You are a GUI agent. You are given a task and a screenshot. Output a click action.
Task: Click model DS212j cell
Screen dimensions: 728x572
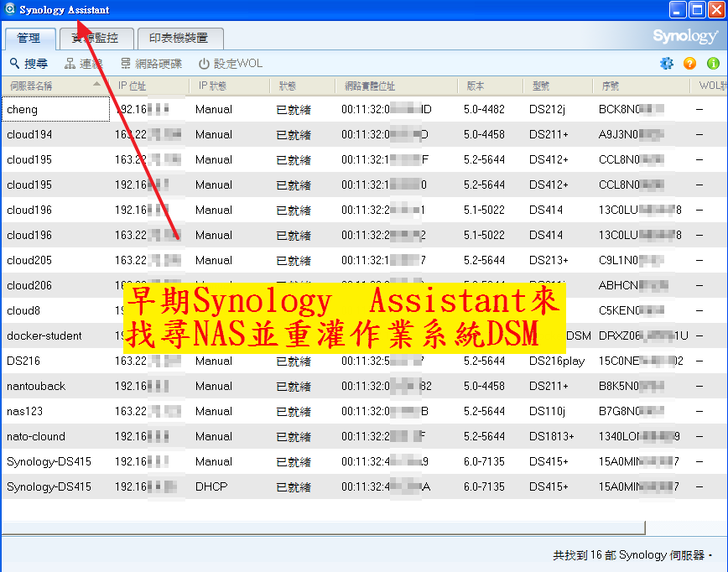tap(547, 109)
